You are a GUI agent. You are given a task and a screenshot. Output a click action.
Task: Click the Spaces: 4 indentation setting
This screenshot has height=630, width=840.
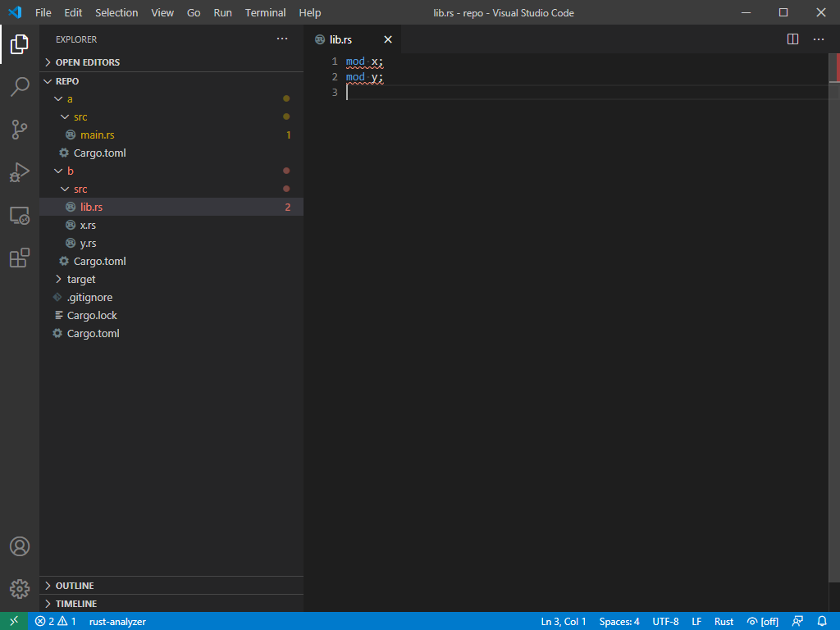click(619, 621)
